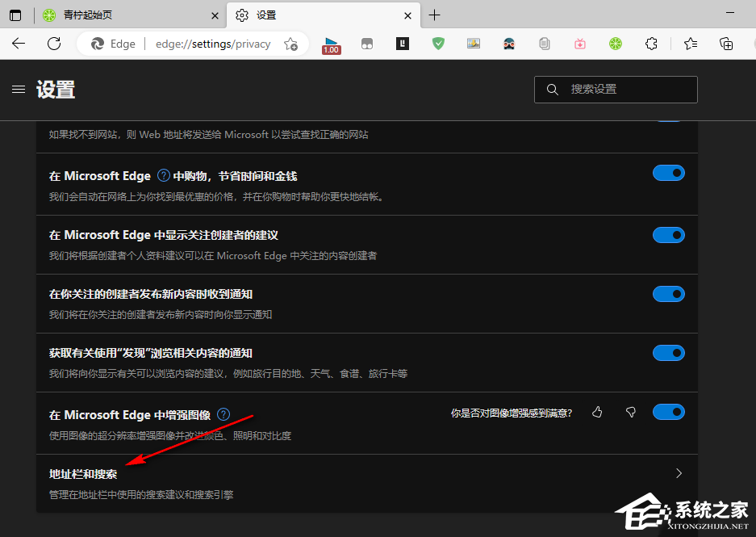The image size is (756, 537).
Task: Open the new tab plus button
Action: [x=434, y=15]
